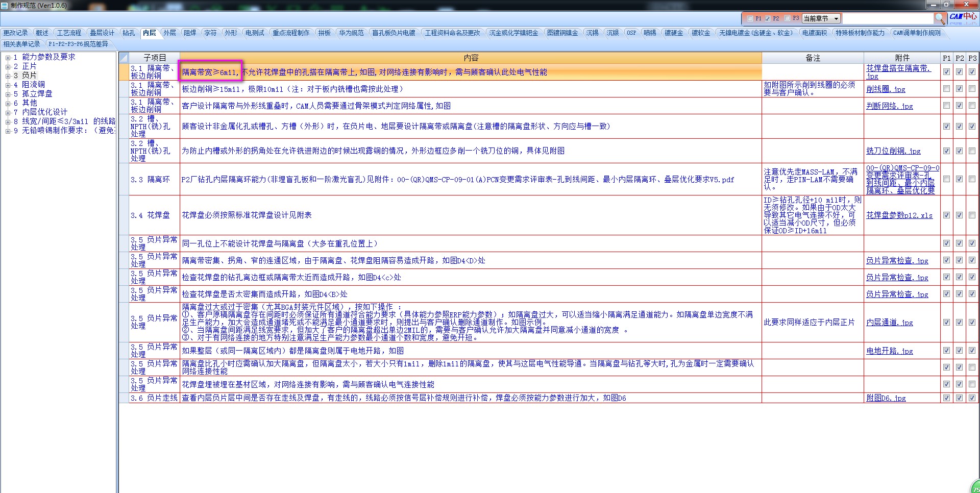Screen dimensions: 980x493
Task: Expand tree node 7 内层优化设计
Action: pyautogui.click(x=8, y=112)
